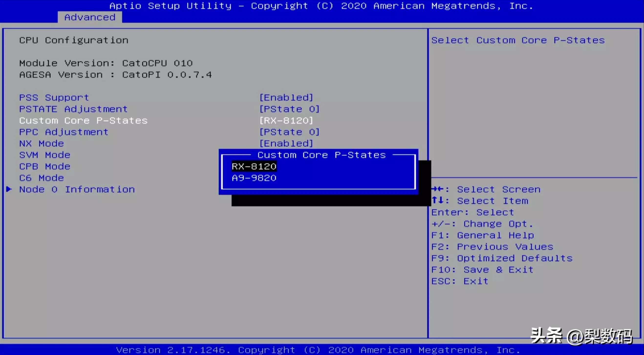Open Node 0 Information submenu
The width and height of the screenshot is (644, 355).
[x=77, y=190]
